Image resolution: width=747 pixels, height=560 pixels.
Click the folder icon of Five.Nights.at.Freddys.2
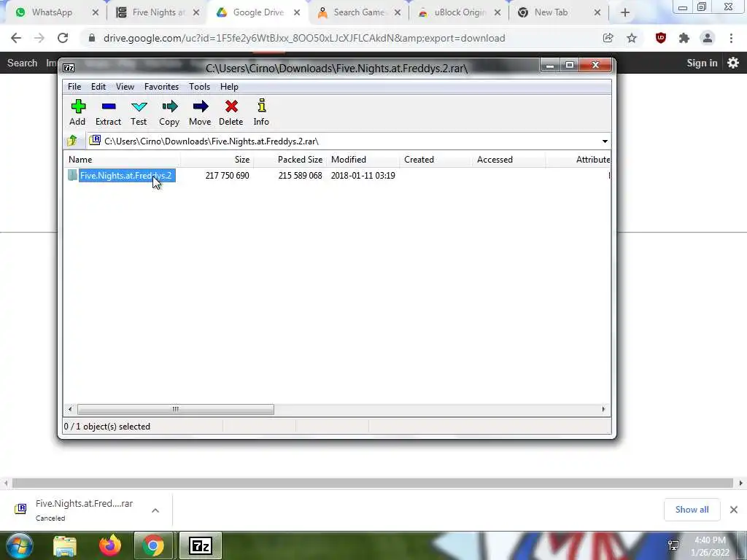[72, 175]
